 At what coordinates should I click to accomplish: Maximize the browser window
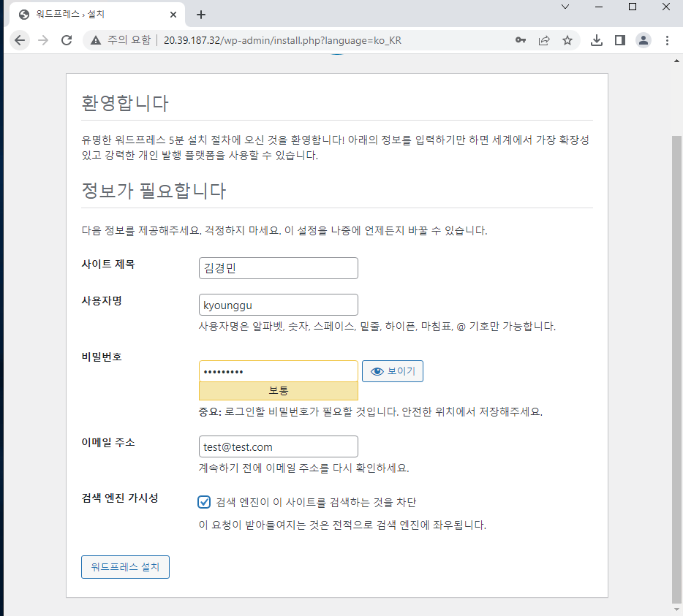tap(633, 7)
